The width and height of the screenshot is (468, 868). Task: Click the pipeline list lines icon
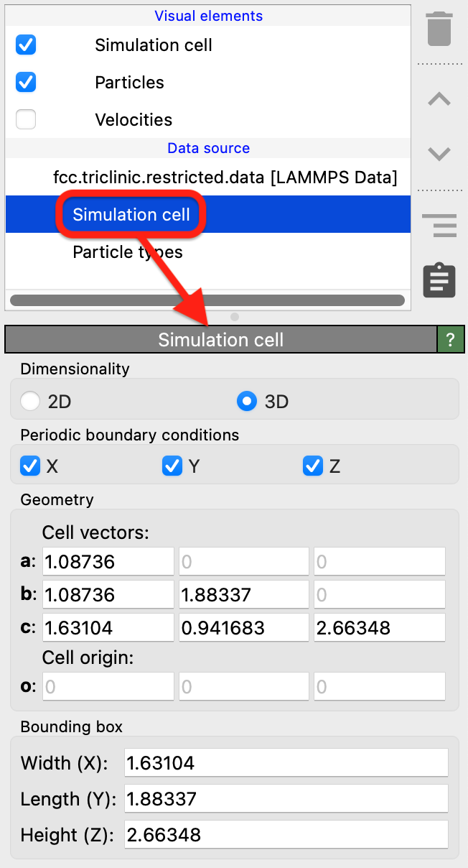coord(439,225)
